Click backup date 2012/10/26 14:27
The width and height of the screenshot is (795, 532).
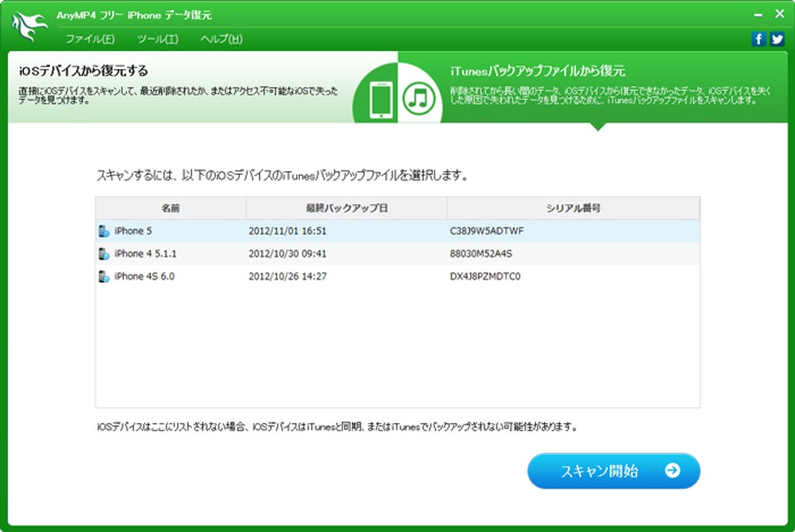(288, 277)
